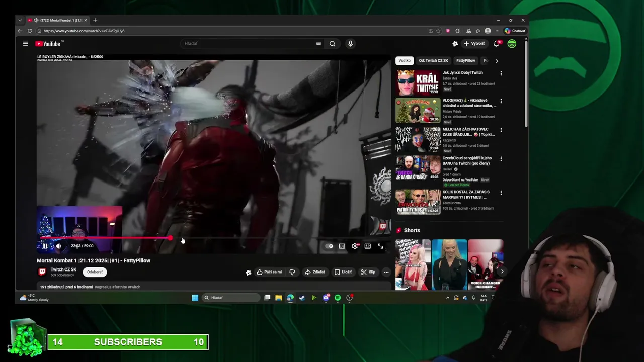Show hidden tray icons with the chevron

pos(447,298)
